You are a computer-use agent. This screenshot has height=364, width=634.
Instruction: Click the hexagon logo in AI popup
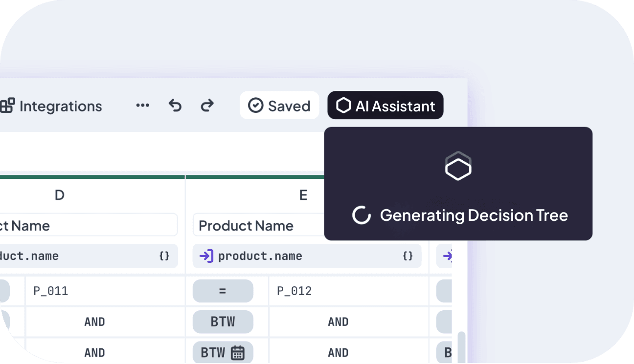click(458, 167)
